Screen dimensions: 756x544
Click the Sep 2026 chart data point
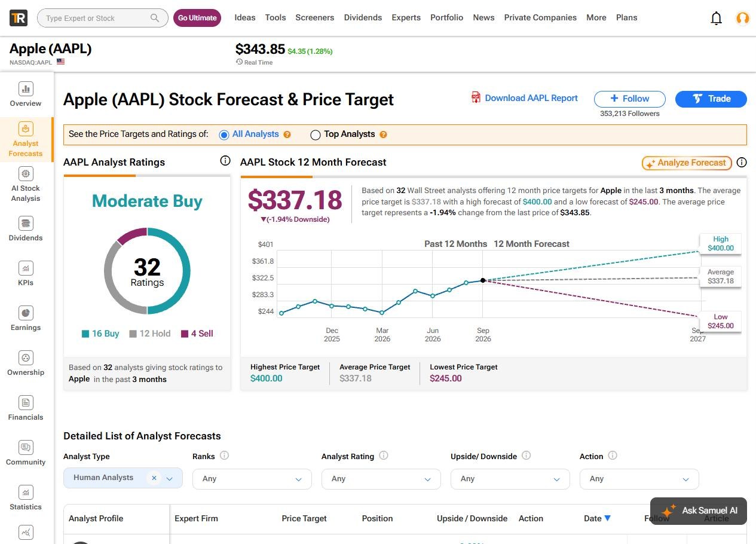click(483, 280)
